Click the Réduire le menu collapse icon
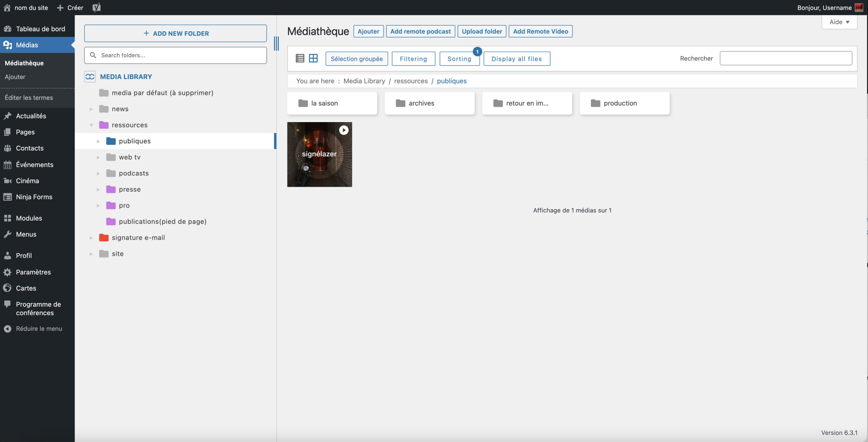The height and width of the screenshot is (442, 868). (7, 328)
